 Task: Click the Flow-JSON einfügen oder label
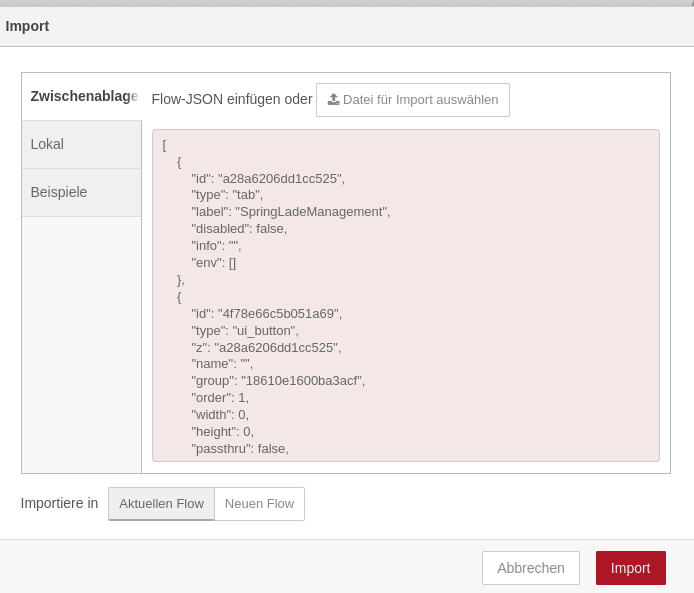tap(232, 100)
